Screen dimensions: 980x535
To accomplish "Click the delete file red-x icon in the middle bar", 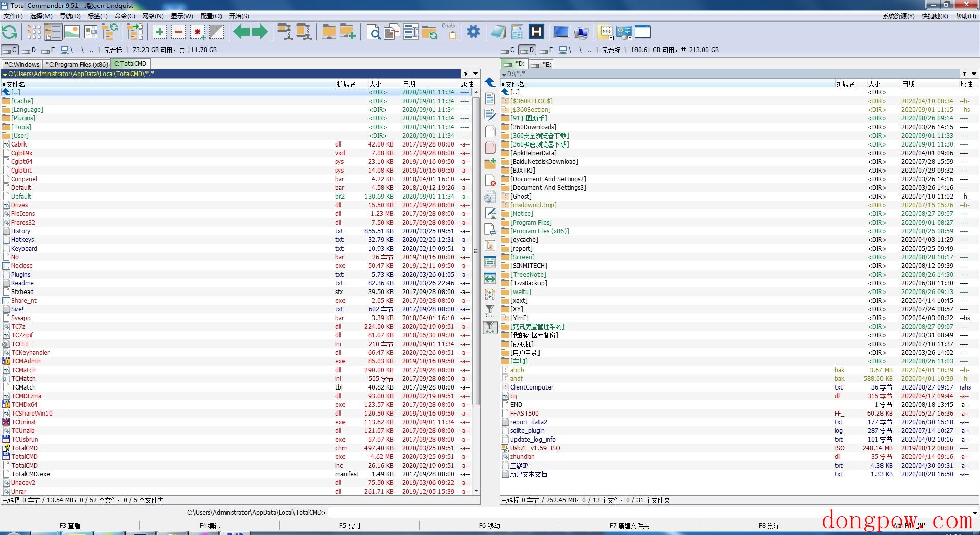I will coord(490,180).
